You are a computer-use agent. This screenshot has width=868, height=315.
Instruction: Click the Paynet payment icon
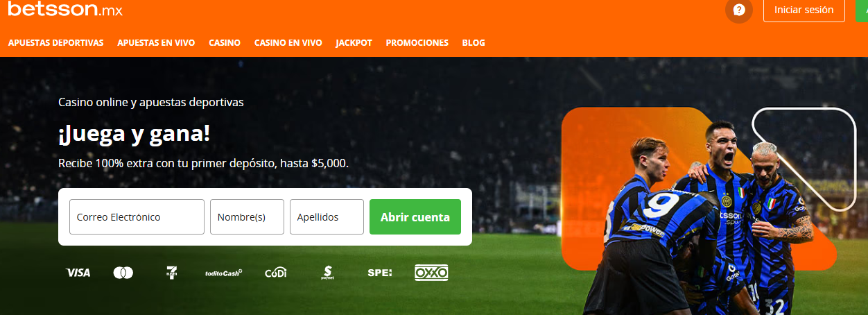tap(327, 273)
